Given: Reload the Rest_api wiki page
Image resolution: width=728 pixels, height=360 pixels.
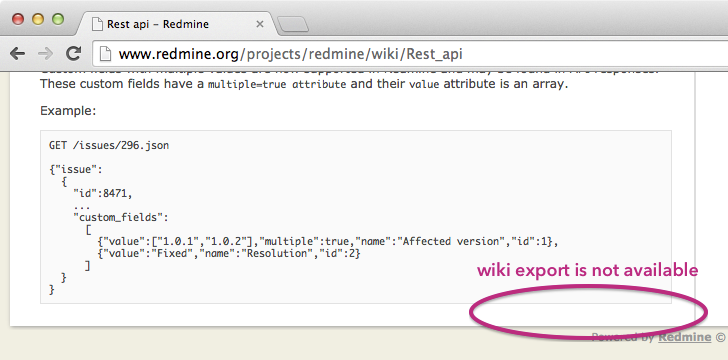Looking at the screenshot, I should pyautogui.click(x=73, y=53).
